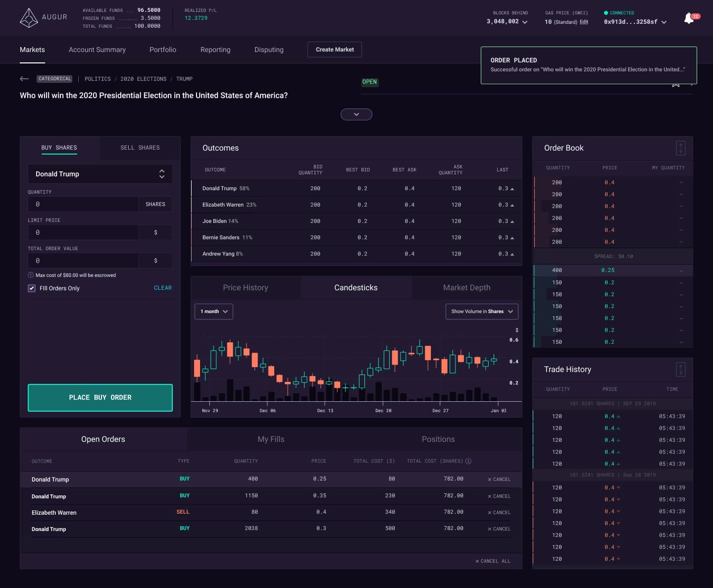Screen dimensions: 713x588
Task: Click the Trump breadcrumb tag
Action: [184, 79]
